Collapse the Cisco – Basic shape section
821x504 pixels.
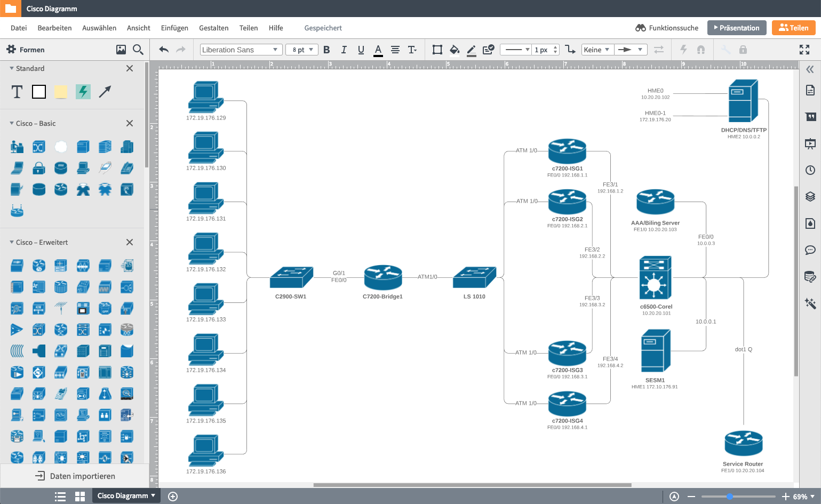pos(12,123)
